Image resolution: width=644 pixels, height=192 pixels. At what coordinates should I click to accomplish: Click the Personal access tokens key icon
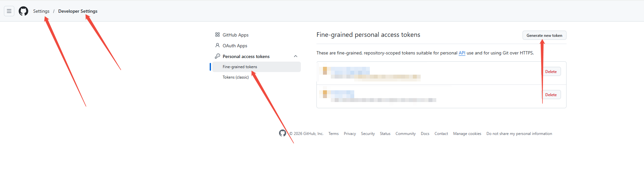[x=217, y=56]
